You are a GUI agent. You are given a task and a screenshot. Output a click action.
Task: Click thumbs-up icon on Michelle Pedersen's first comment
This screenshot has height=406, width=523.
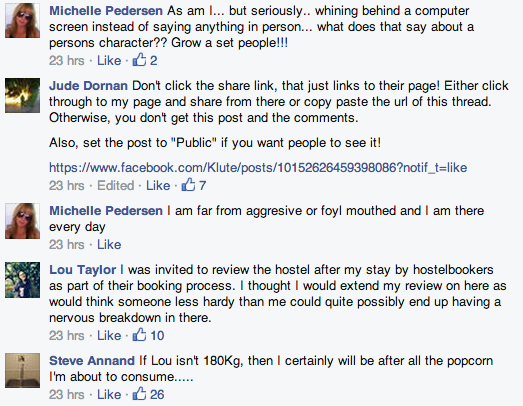[x=139, y=59]
